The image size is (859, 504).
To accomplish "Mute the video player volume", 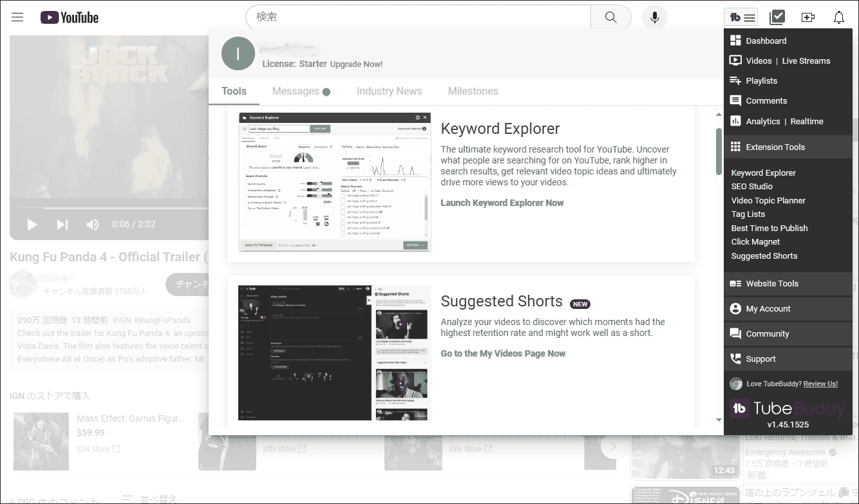I will click(93, 224).
